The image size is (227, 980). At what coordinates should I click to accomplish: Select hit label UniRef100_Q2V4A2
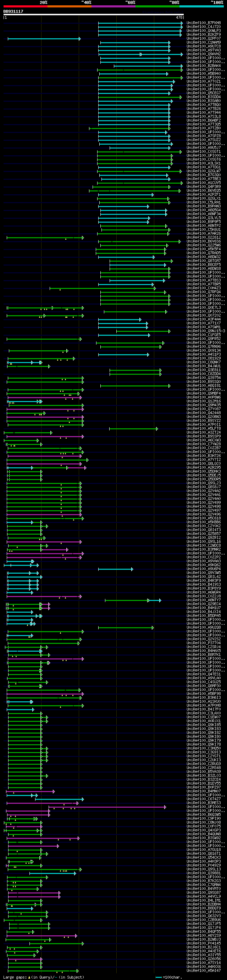tap(203, 491)
